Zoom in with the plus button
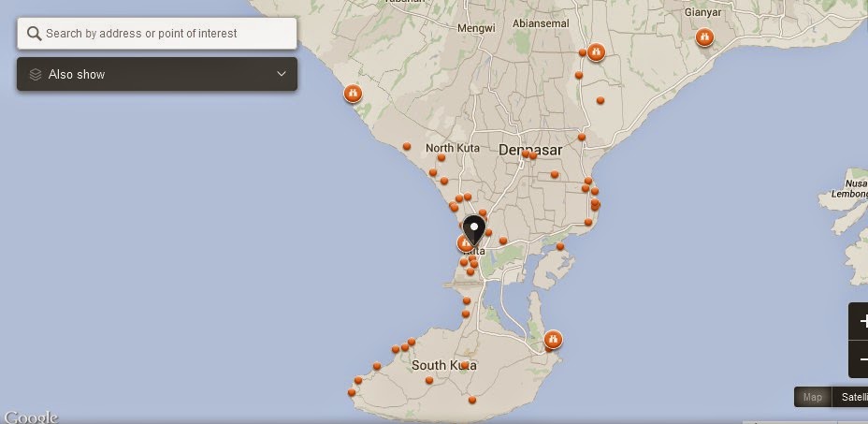 coord(861,321)
